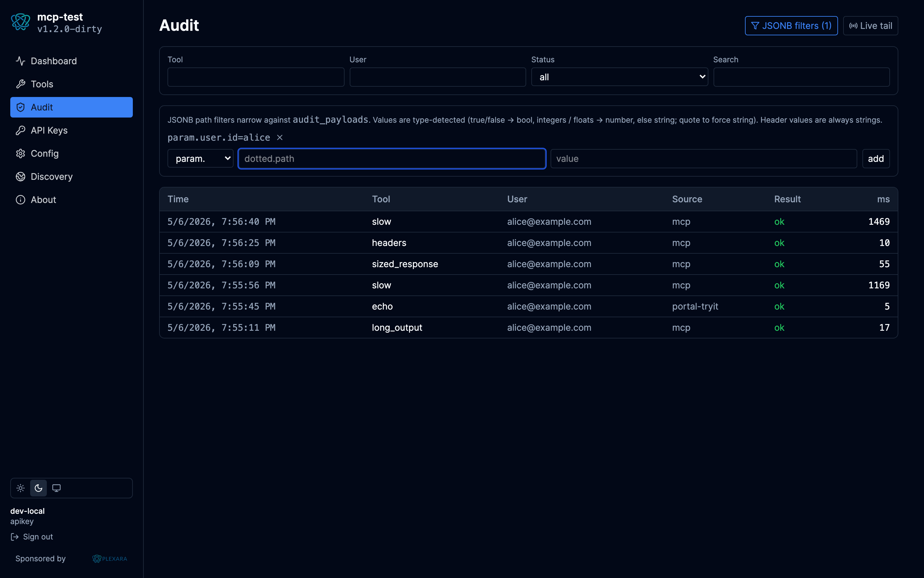Image resolution: width=924 pixels, height=578 pixels.
Task: Click the 1169 ms value
Action: (879, 285)
